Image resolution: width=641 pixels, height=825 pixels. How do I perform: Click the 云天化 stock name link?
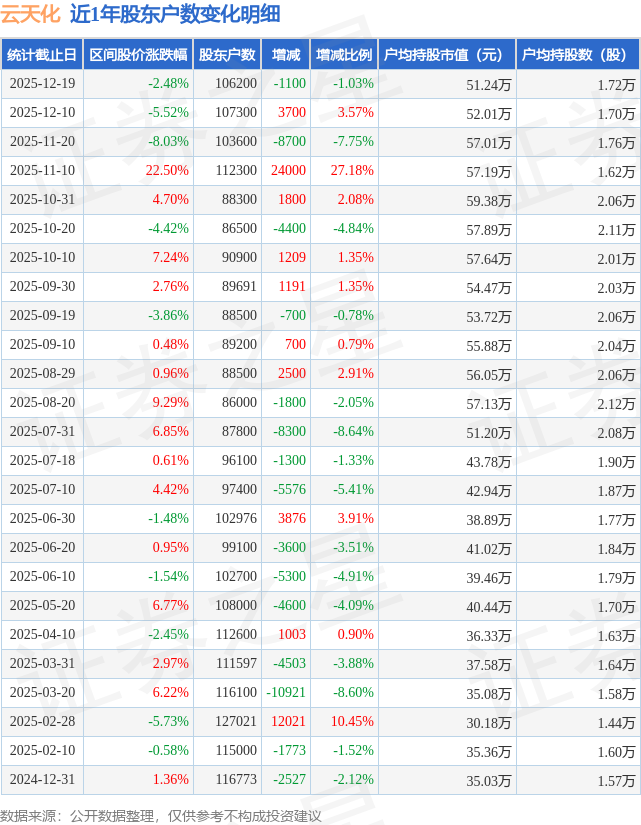[30, 14]
